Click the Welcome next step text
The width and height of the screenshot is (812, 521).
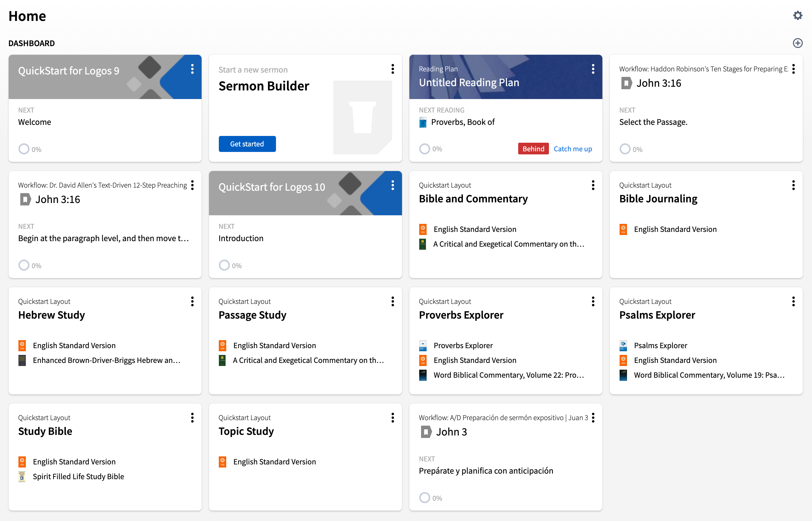[34, 122]
